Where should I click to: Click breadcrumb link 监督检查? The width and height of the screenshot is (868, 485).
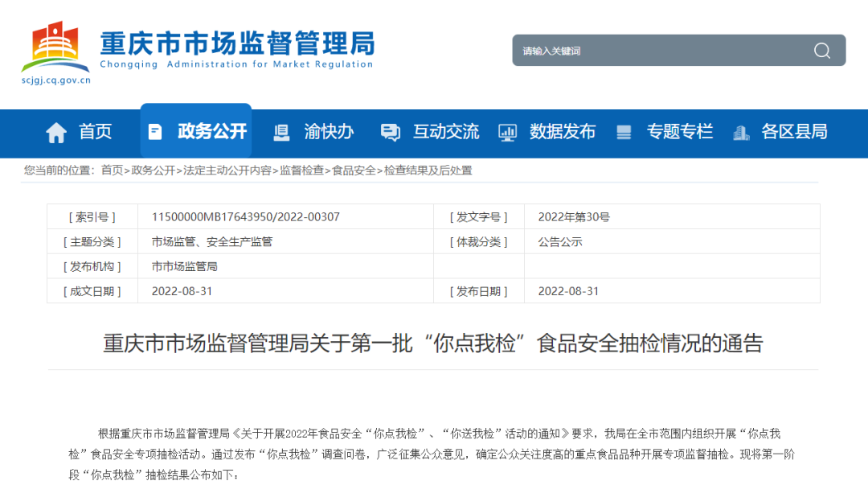coord(301,171)
